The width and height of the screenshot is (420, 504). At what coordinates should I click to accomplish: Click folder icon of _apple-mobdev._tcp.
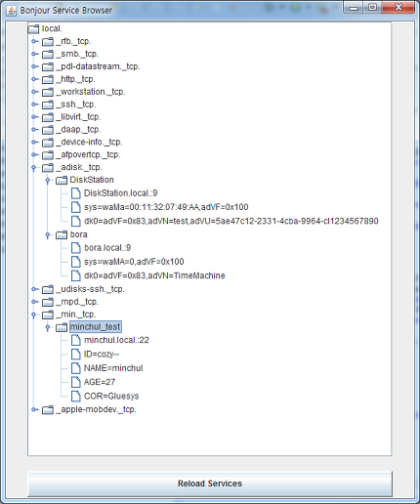(x=48, y=409)
